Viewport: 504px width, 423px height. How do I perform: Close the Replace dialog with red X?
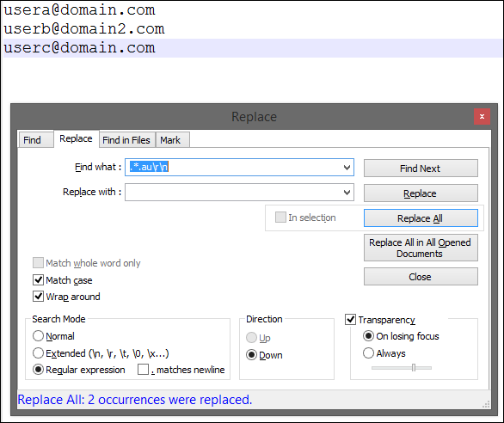click(x=482, y=116)
